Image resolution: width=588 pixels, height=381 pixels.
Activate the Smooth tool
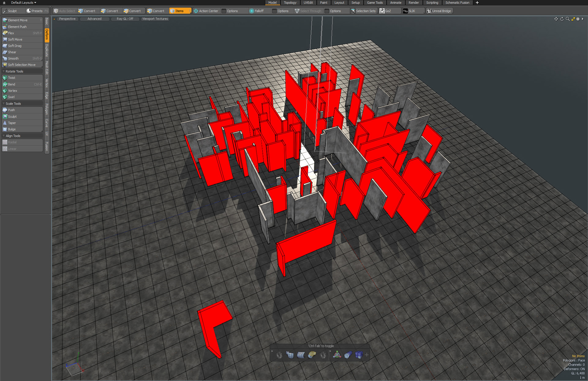[x=22, y=58]
